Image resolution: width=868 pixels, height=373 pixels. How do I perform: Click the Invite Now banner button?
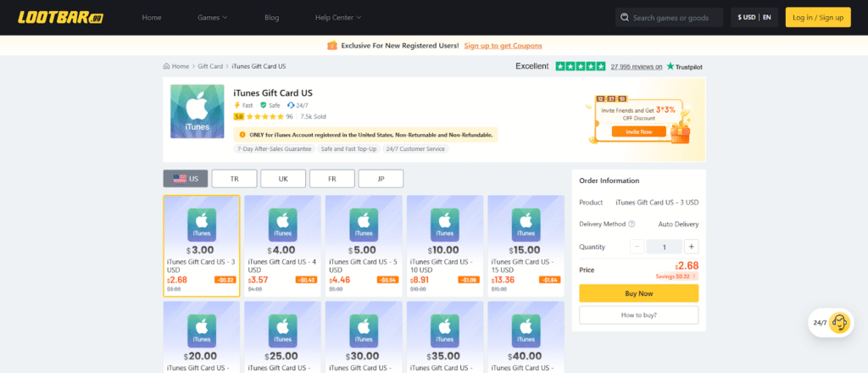tap(638, 131)
